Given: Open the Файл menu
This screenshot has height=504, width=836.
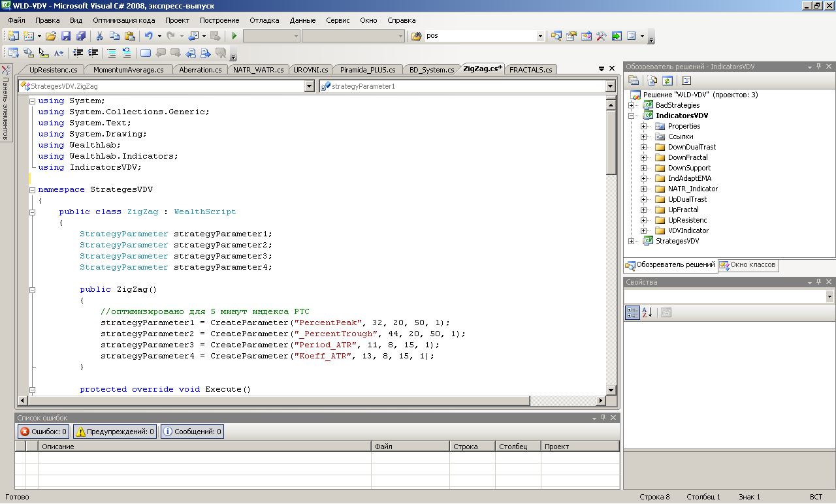Looking at the screenshot, I should pos(17,20).
